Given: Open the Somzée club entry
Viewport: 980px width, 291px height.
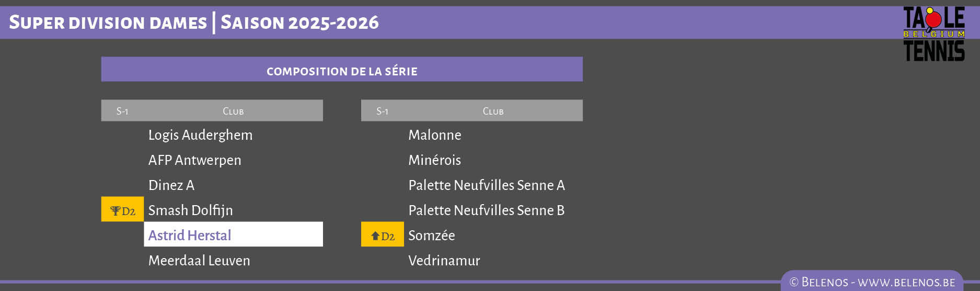Looking at the screenshot, I should [431, 236].
